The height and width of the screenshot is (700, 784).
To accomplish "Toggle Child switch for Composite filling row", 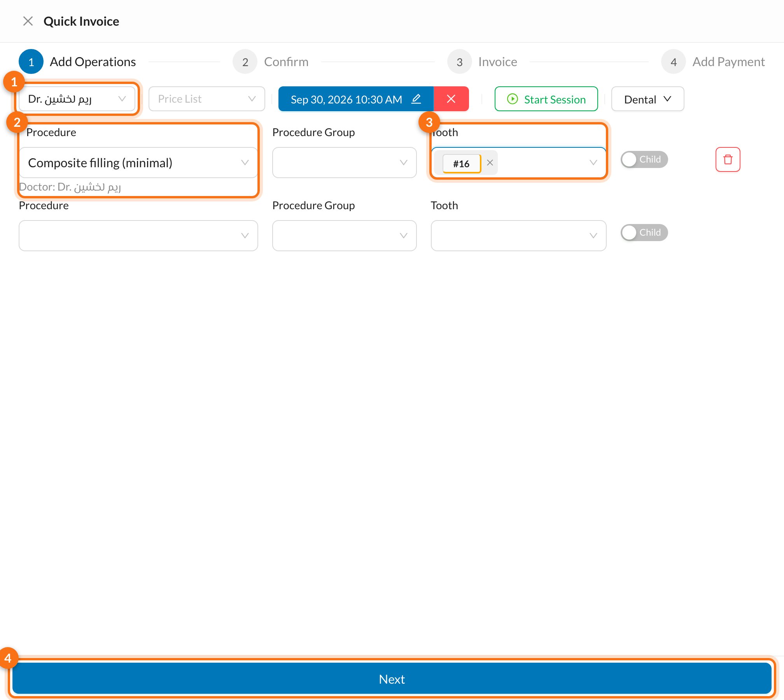I will click(x=644, y=159).
